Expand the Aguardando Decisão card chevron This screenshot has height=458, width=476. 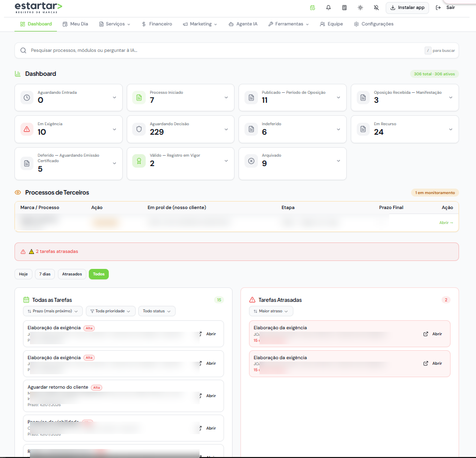226,129
